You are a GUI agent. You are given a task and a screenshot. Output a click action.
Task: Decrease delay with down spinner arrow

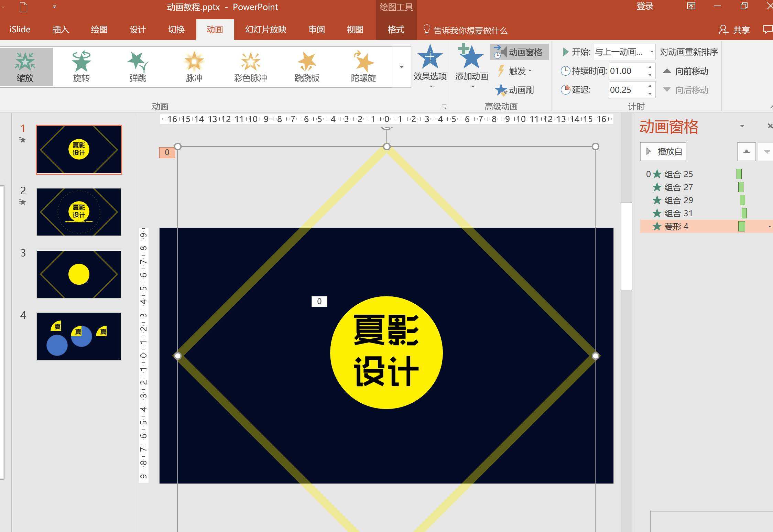[x=650, y=94]
